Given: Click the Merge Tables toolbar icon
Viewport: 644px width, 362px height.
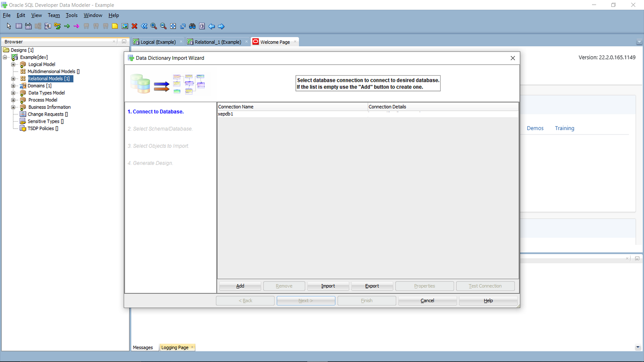Looking at the screenshot, I should point(47,26).
